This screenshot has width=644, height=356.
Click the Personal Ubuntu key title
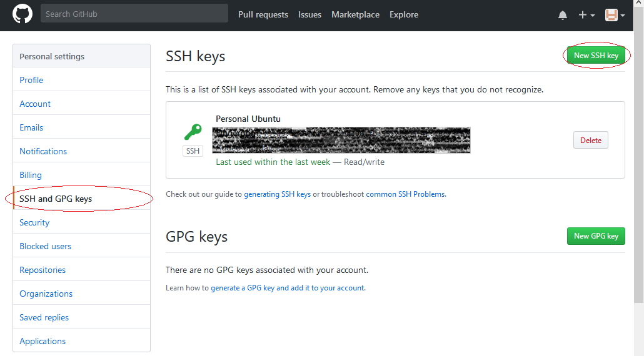(248, 119)
